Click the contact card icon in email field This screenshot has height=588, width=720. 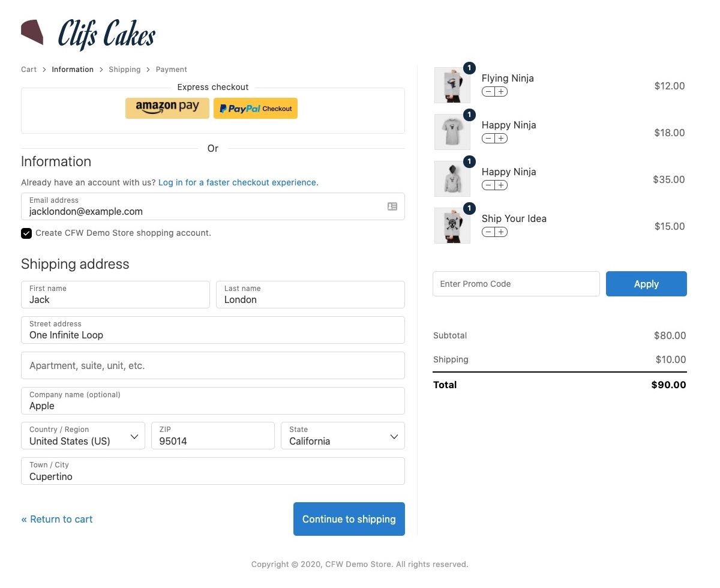coord(392,206)
